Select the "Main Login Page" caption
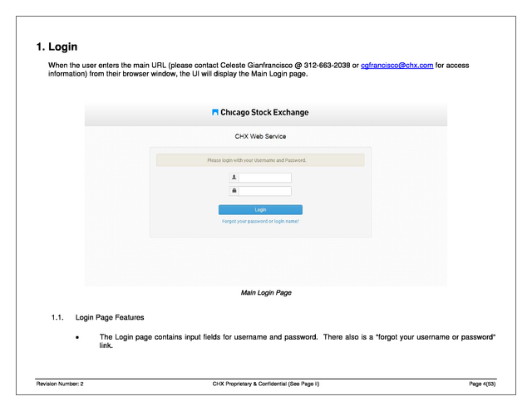This screenshot has height=411, width=532. [266, 293]
